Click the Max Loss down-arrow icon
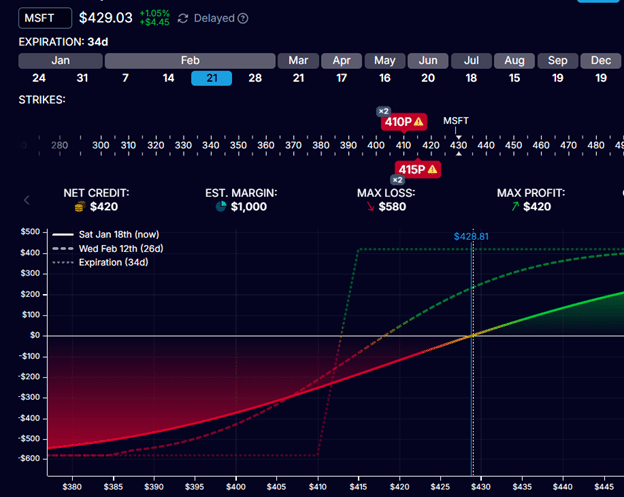Screen dimensions: 624x497 pyautogui.click(x=371, y=207)
